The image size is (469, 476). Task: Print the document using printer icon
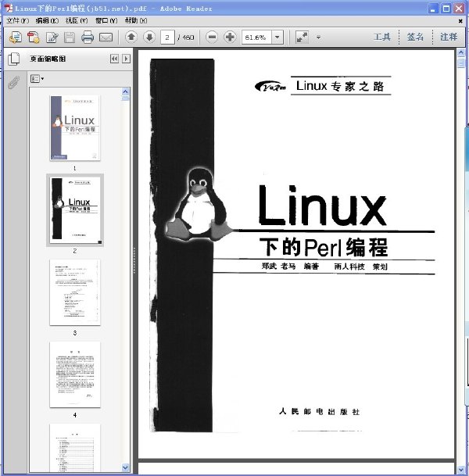coord(88,38)
